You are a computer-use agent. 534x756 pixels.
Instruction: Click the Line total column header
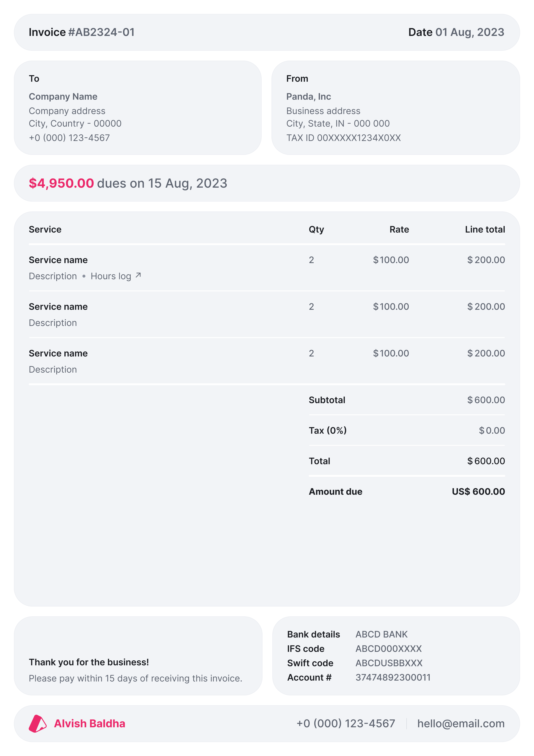point(485,229)
